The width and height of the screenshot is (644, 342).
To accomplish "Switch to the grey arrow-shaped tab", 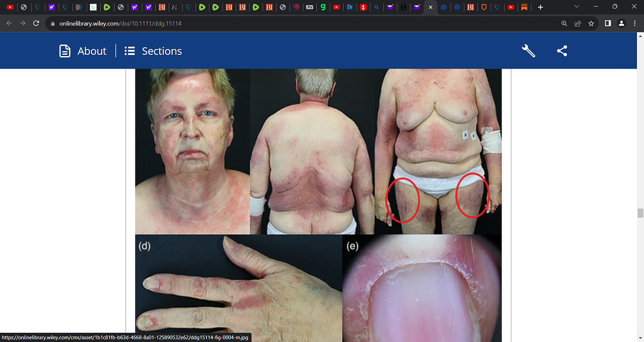I will [x=79, y=7].
